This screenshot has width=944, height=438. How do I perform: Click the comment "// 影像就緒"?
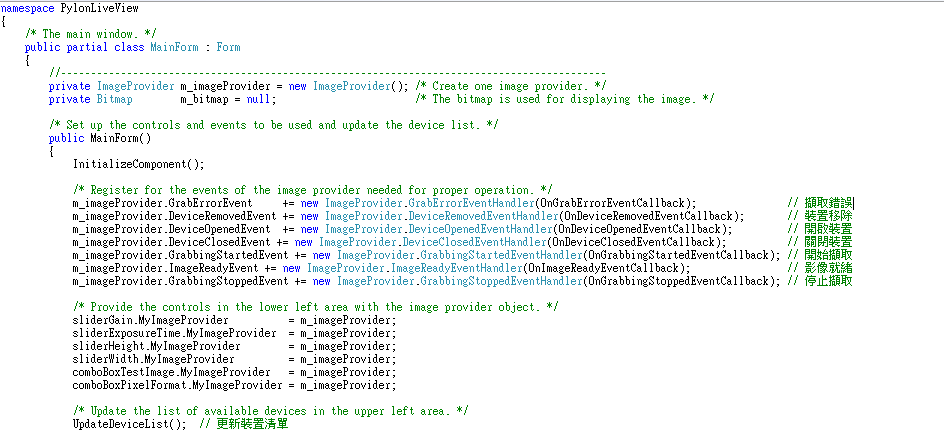[x=819, y=268]
